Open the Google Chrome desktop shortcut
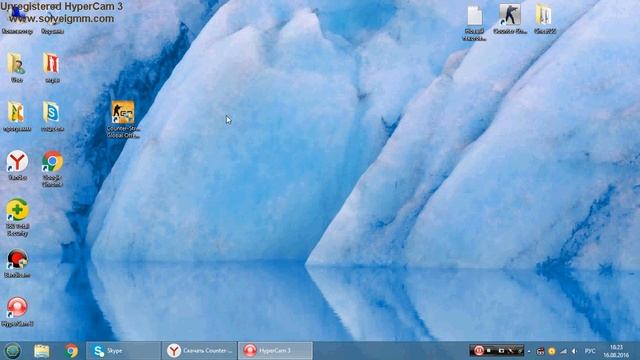 [52, 169]
